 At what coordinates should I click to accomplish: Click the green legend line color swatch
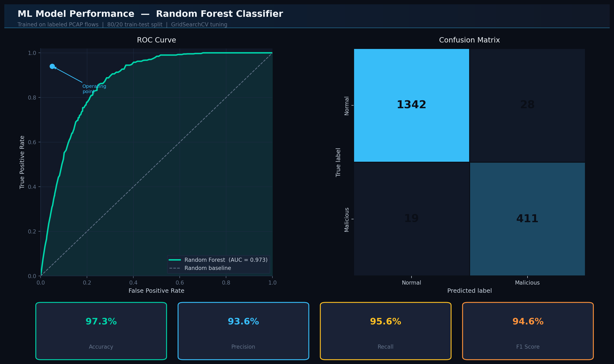[x=175, y=260]
